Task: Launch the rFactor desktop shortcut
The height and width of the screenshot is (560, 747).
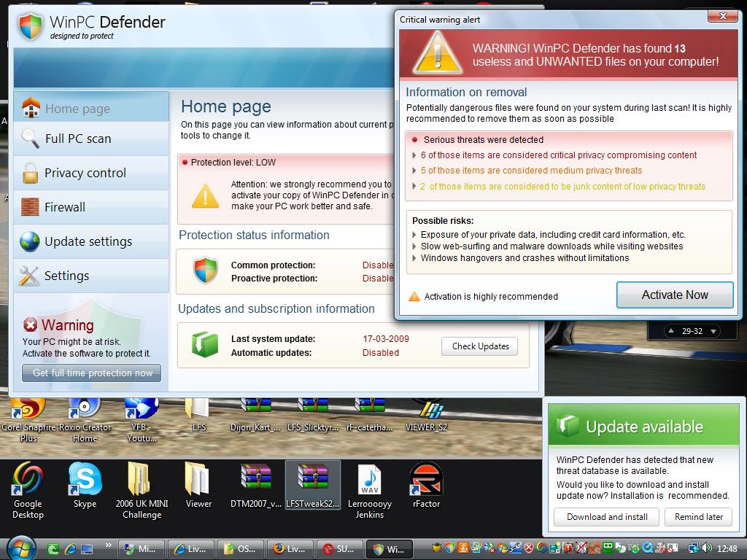Action: point(426,485)
